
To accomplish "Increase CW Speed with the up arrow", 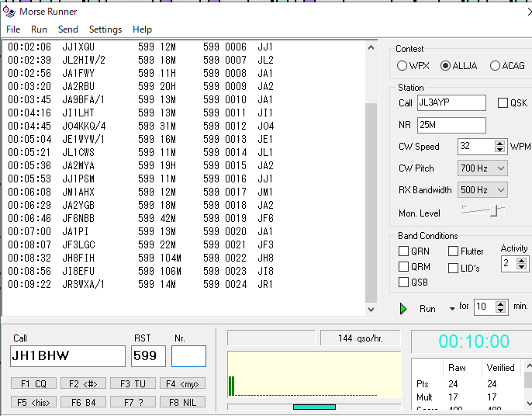I will (500, 143).
